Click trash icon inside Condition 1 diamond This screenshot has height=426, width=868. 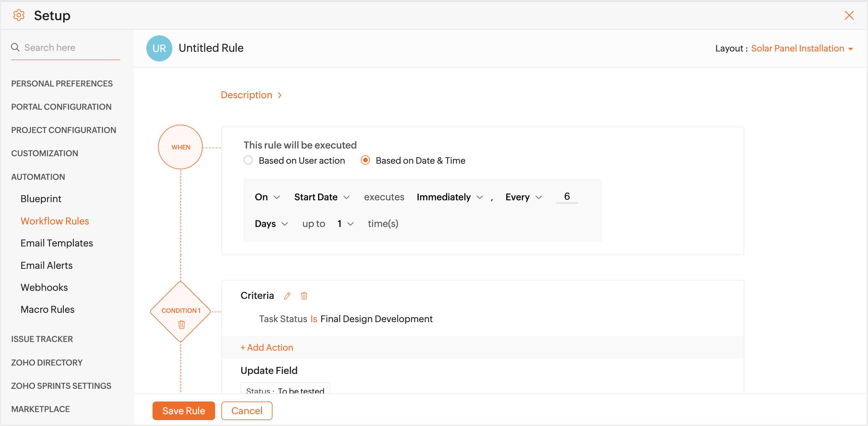pos(181,325)
